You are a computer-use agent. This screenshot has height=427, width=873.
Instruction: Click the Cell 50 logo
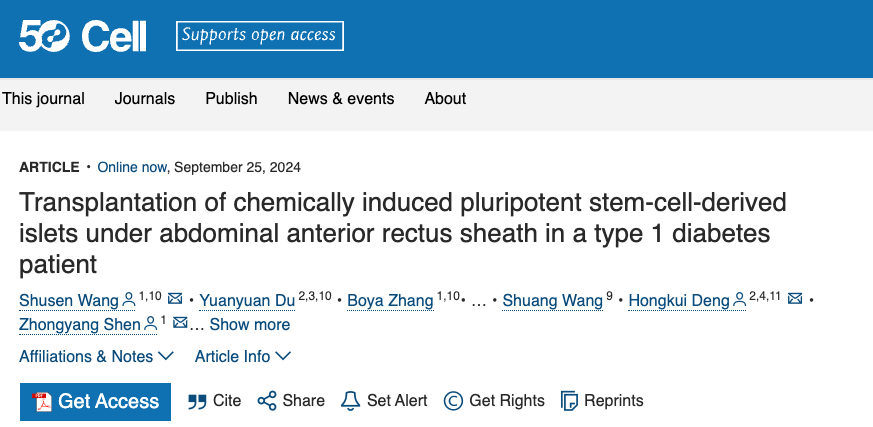click(x=83, y=37)
